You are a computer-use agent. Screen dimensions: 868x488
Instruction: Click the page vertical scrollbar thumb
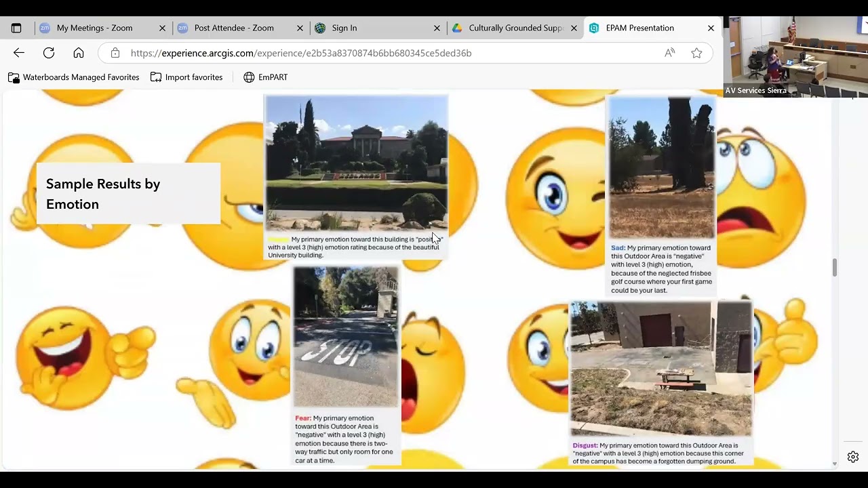pos(835,267)
